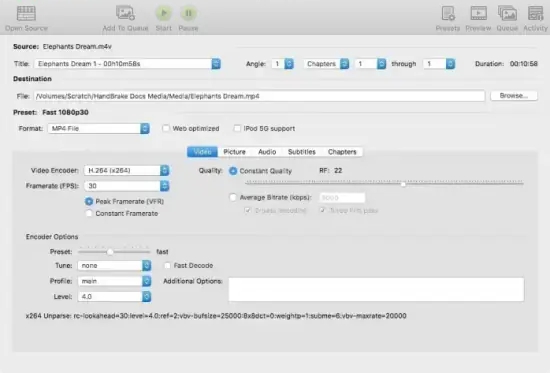This screenshot has height=373, width=550.
Task: Start the encode with Start icon
Action: [164, 13]
